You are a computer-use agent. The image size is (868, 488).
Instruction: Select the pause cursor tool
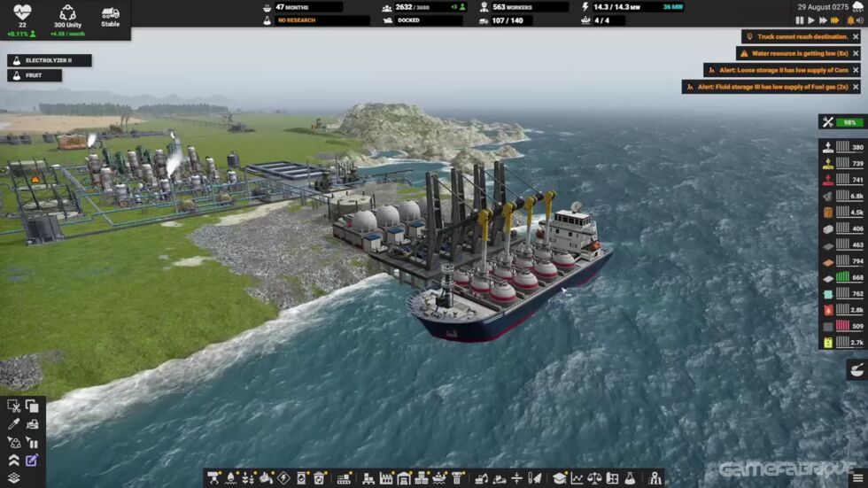[32, 443]
